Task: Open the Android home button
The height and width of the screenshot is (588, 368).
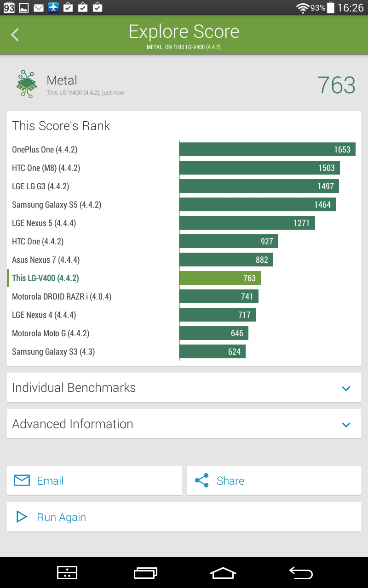Action: 223,572
